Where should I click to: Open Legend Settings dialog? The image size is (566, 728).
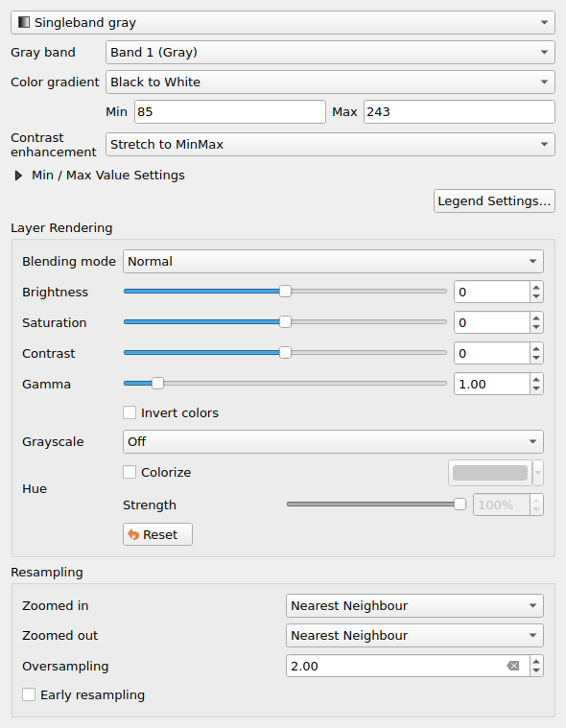point(494,201)
